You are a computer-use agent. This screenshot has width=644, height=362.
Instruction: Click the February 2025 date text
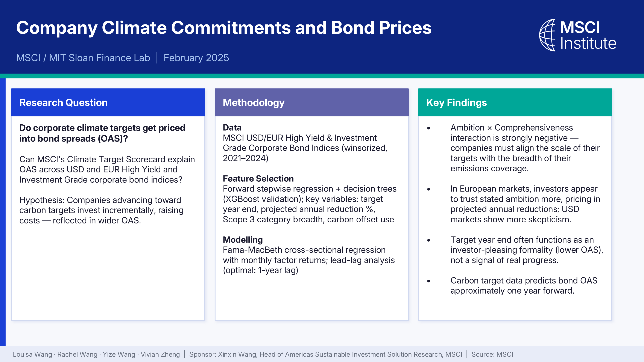tap(196, 58)
